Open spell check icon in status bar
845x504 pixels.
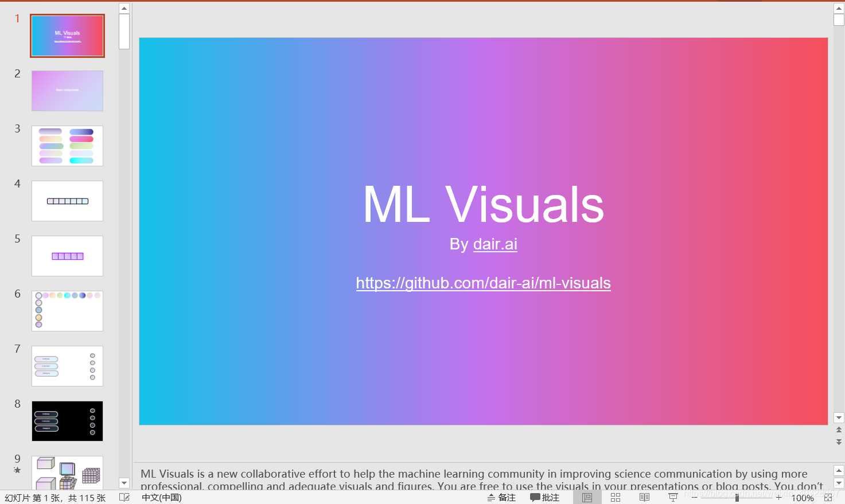[124, 498]
